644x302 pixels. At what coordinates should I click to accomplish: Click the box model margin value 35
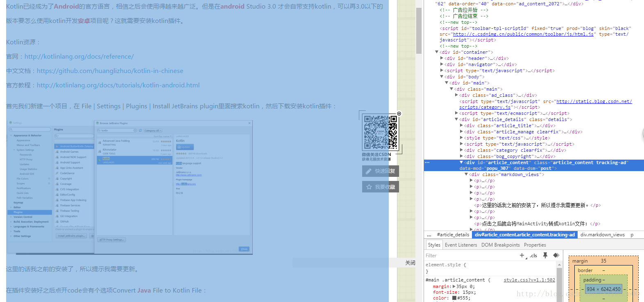(603, 261)
